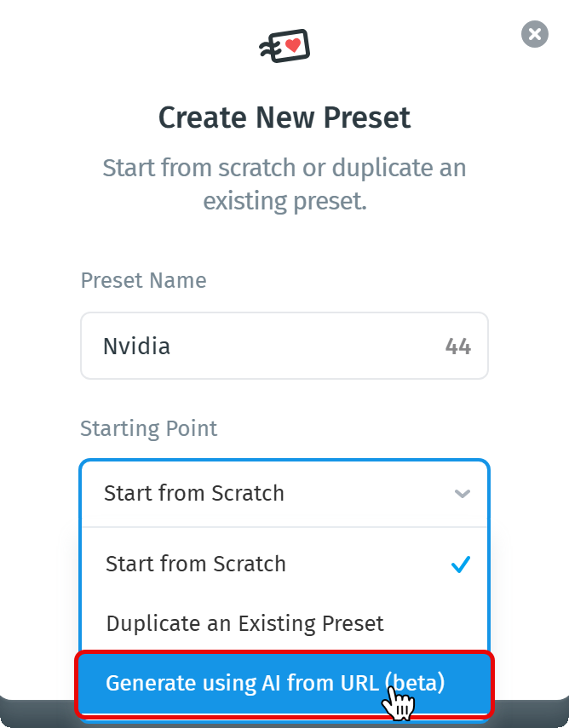The height and width of the screenshot is (728, 569).
Task: Click inside the Preset Name input field
Action: (281, 347)
